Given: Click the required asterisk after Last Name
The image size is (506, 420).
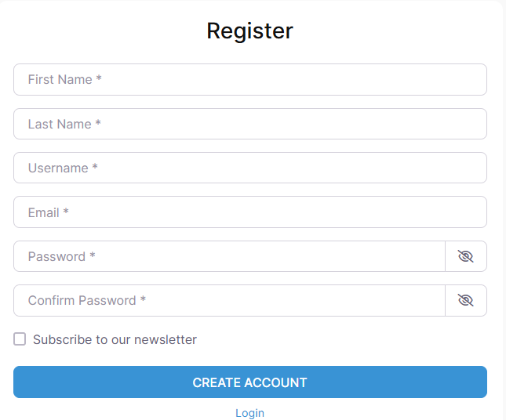Looking at the screenshot, I should coord(98,123).
